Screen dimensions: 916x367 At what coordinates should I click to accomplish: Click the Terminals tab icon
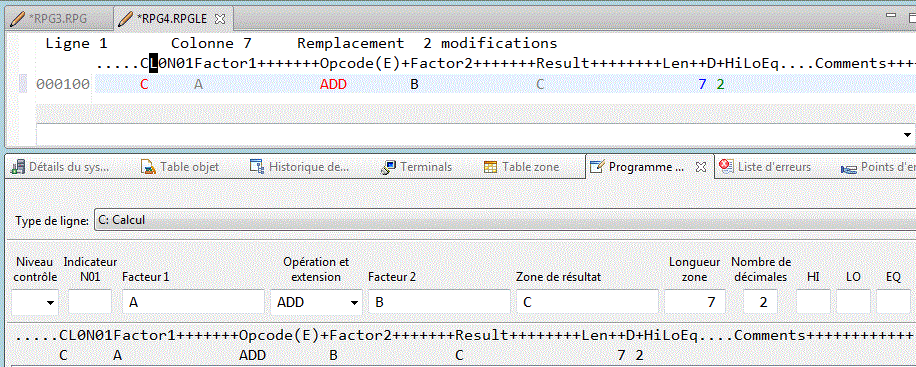coord(388,167)
